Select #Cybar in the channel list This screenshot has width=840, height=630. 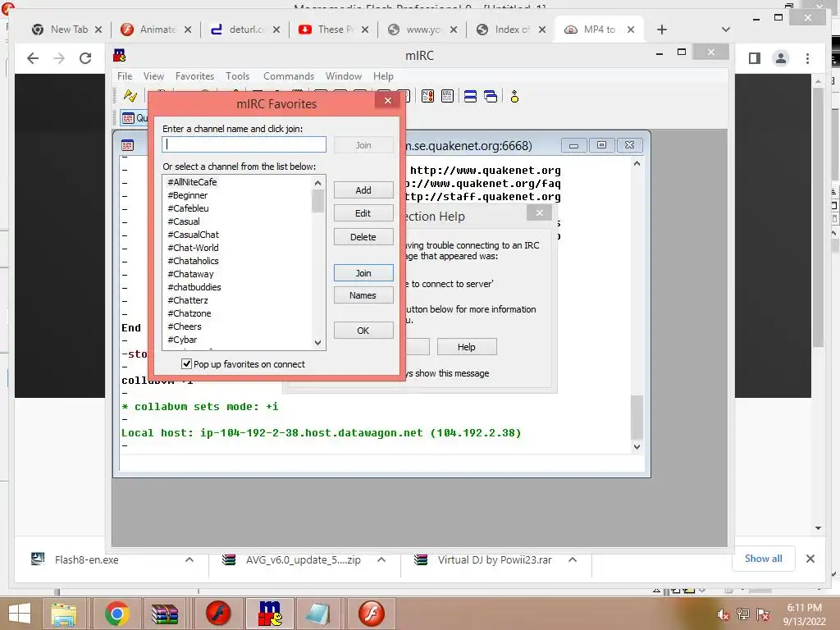(x=238, y=340)
